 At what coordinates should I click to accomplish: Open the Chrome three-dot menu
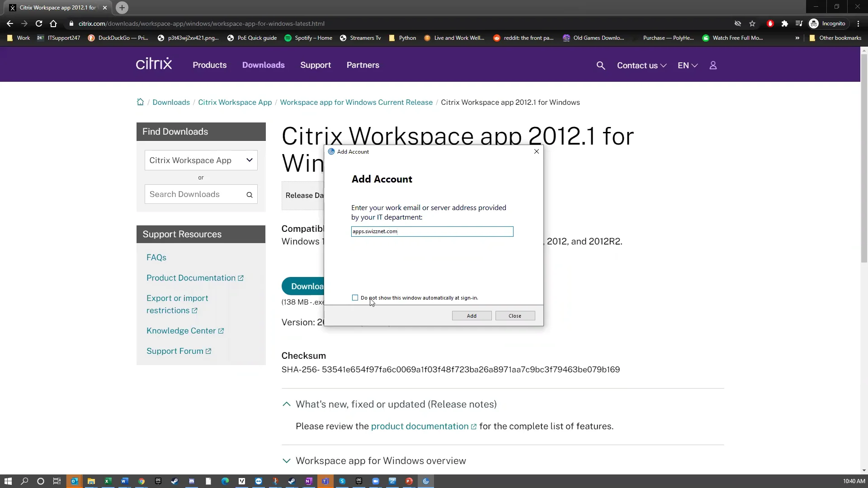[858, 23]
